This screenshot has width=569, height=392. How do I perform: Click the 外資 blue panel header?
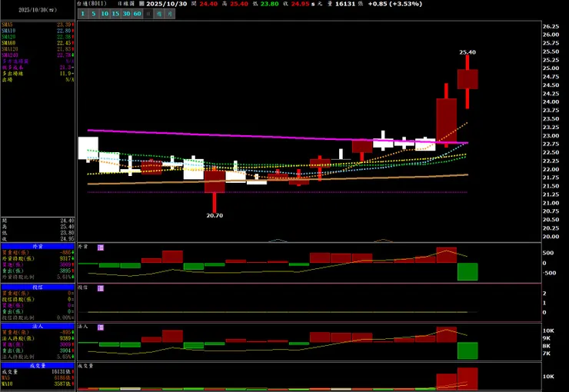point(38,246)
